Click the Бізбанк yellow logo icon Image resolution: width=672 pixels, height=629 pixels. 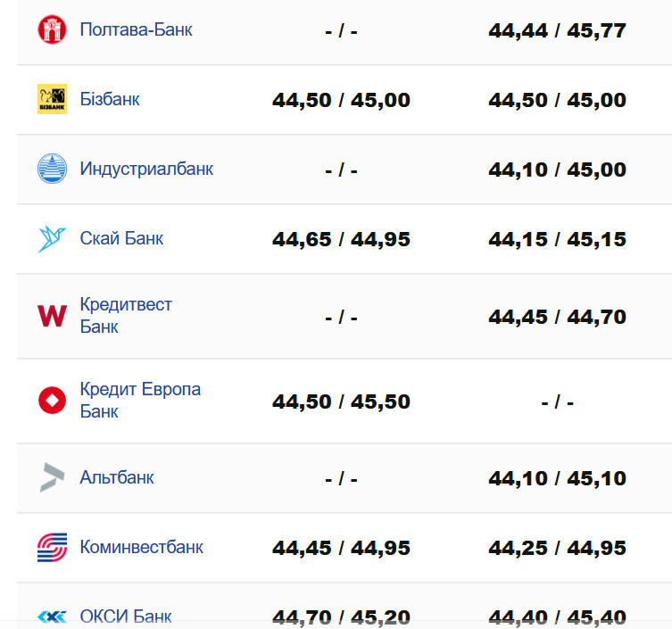click(x=52, y=99)
